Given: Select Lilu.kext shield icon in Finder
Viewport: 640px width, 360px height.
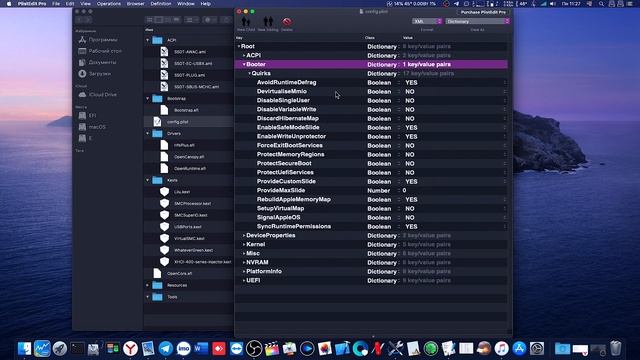Looking at the screenshot, I should pyautogui.click(x=164, y=191).
